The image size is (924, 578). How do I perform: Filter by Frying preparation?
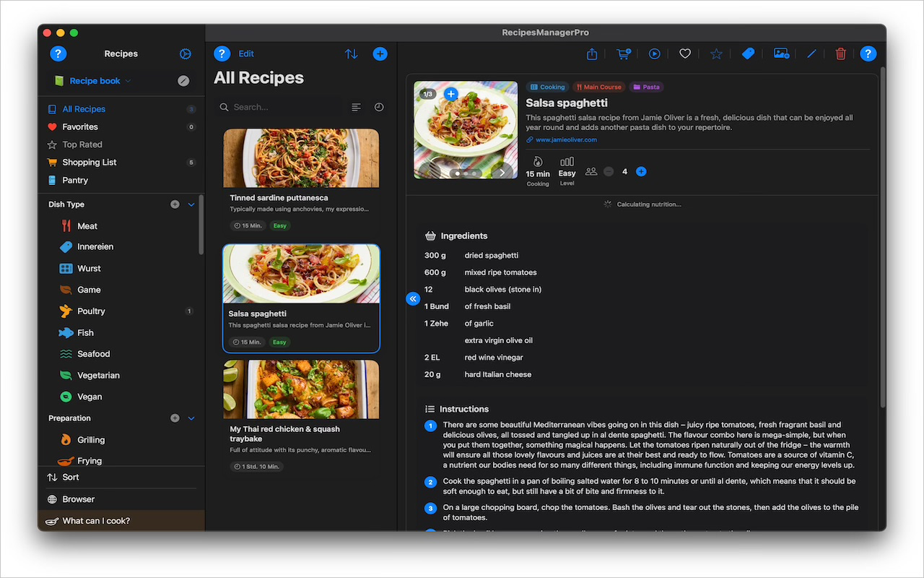[x=121, y=460]
